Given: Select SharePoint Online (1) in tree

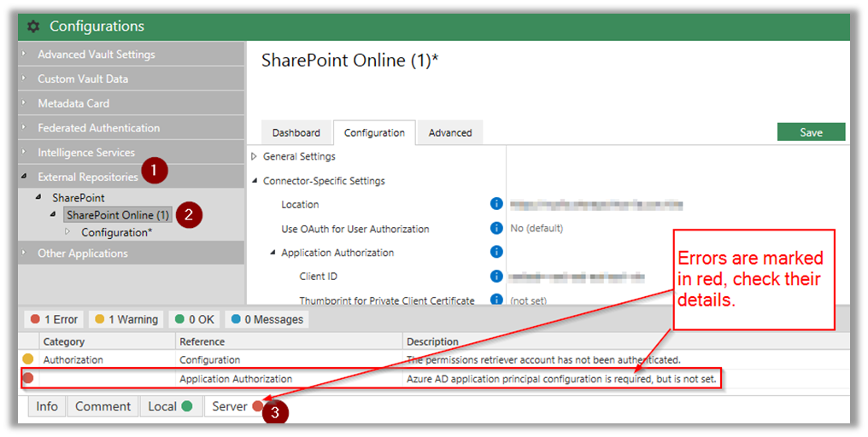Looking at the screenshot, I should [x=118, y=214].
